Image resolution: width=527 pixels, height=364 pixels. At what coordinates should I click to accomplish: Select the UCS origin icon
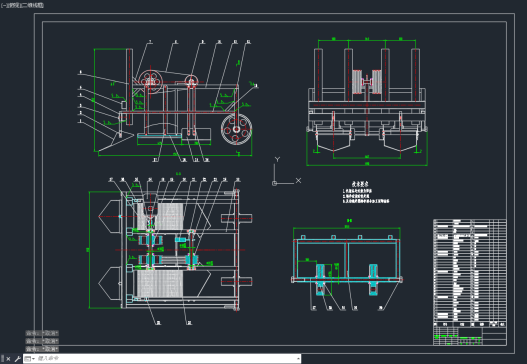pos(274,183)
